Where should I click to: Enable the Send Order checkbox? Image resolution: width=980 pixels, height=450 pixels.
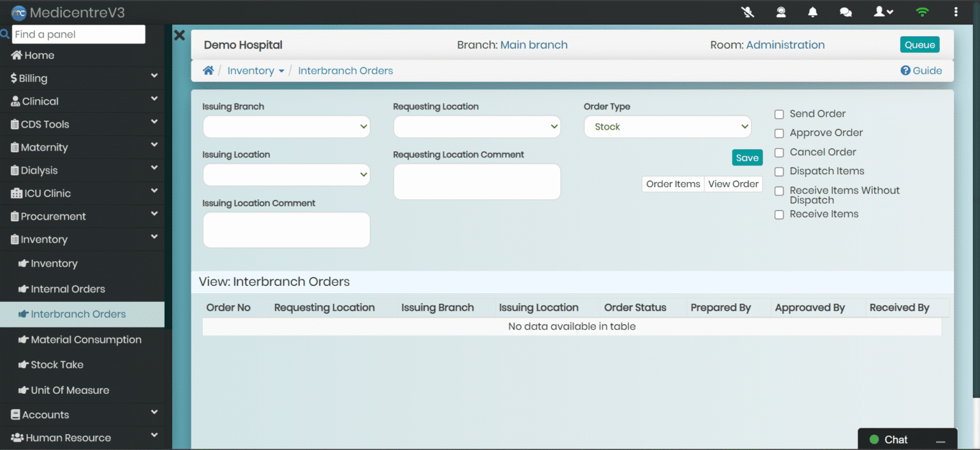pos(779,114)
